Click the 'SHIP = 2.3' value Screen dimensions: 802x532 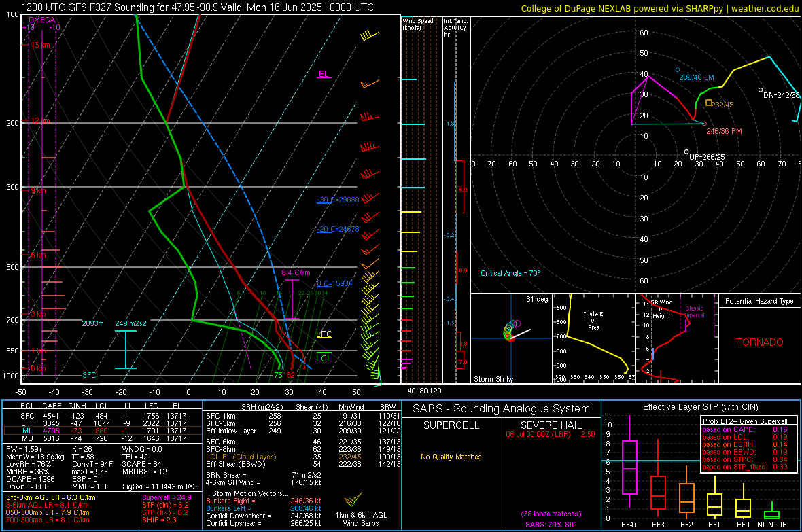159,520
